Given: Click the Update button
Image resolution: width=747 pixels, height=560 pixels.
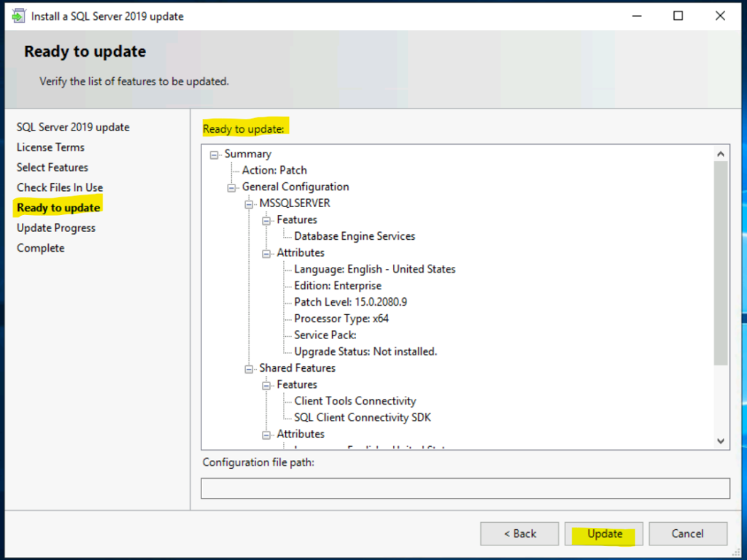Looking at the screenshot, I should [603, 533].
